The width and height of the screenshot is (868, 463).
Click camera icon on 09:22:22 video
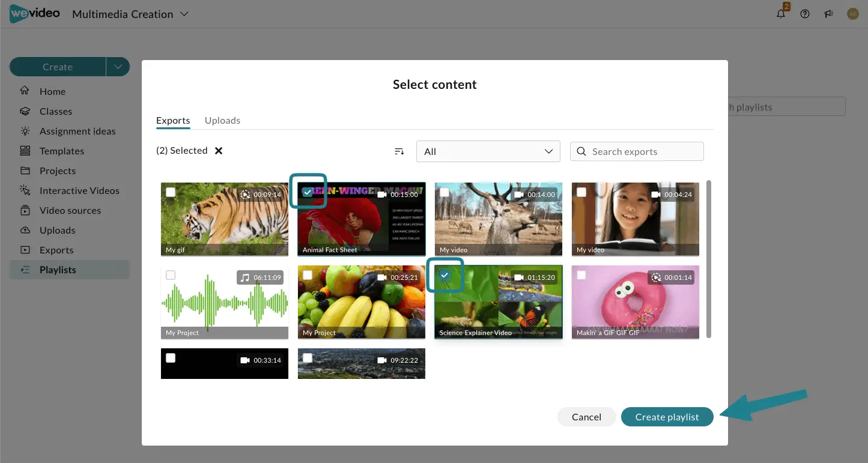click(x=382, y=360)
